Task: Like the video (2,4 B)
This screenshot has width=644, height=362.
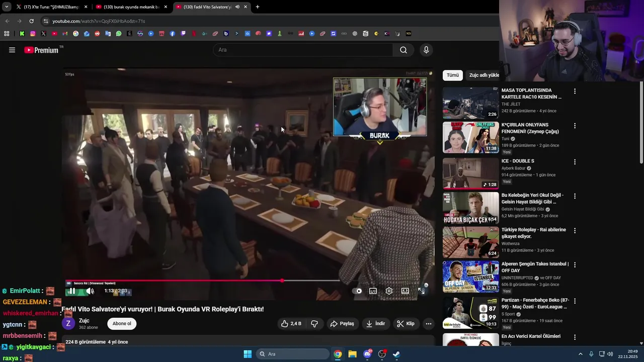Action: [291, 324]
